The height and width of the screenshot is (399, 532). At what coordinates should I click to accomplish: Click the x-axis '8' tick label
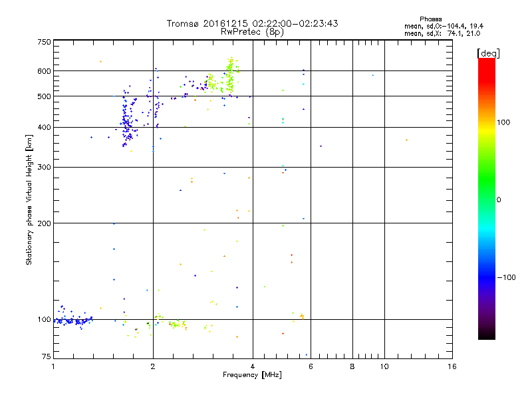(352, 366)
